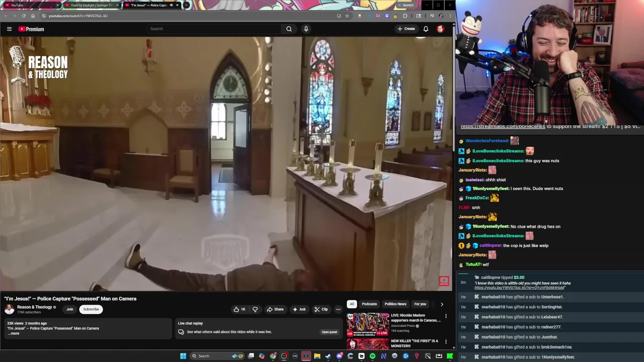
Task: Open the tipped YouTube link in stream chat
Action: pyautogui.click(x=519, y=288)
